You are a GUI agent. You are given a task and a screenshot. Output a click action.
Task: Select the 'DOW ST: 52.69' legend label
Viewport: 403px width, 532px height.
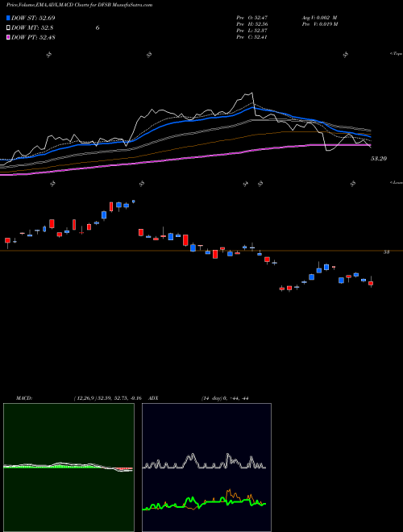[33, 18]
